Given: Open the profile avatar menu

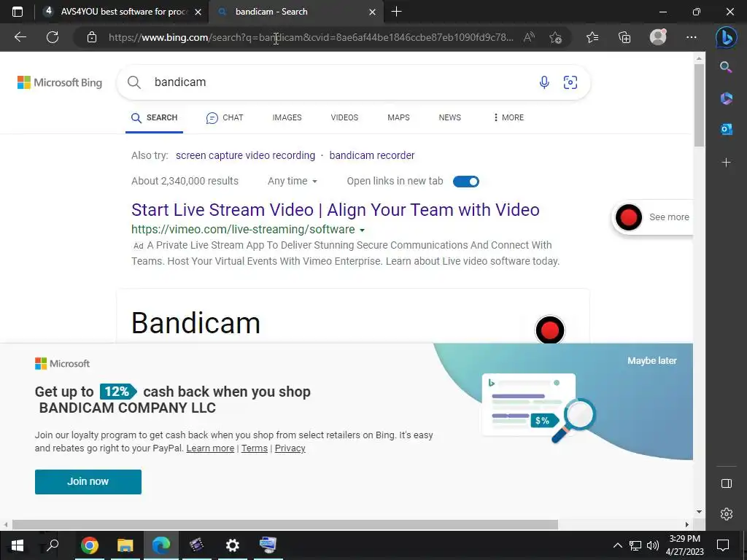Looking at the screenshot, I should coord(658,36).
